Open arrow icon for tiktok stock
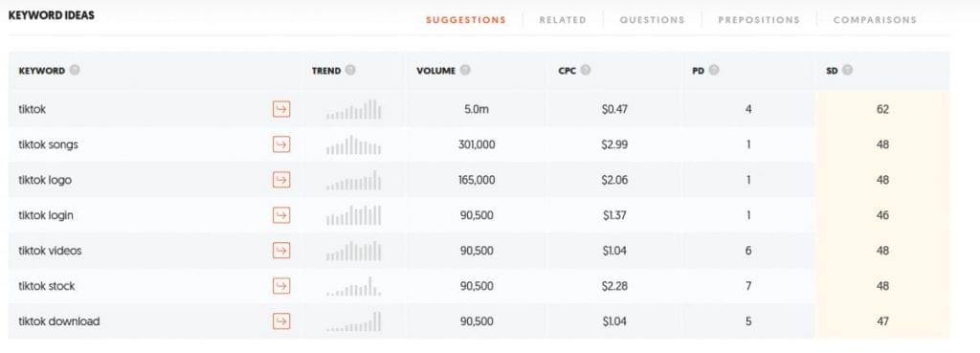 click(282, 286)
